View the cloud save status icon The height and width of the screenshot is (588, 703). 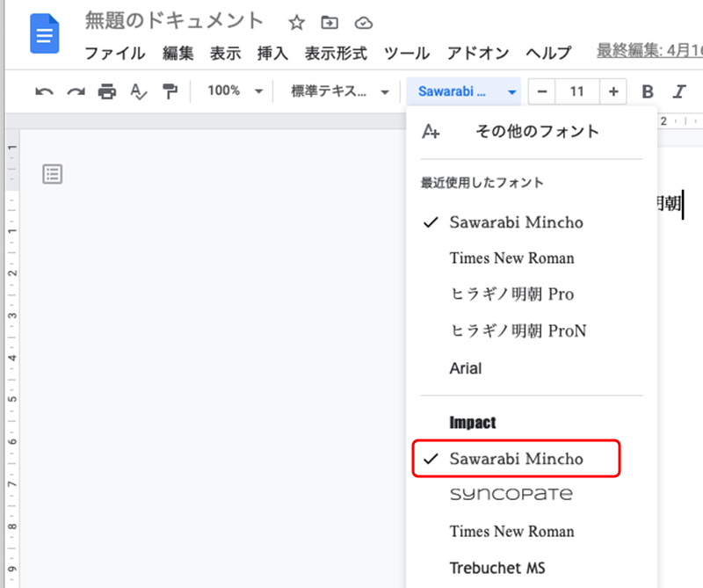[364, 23]
